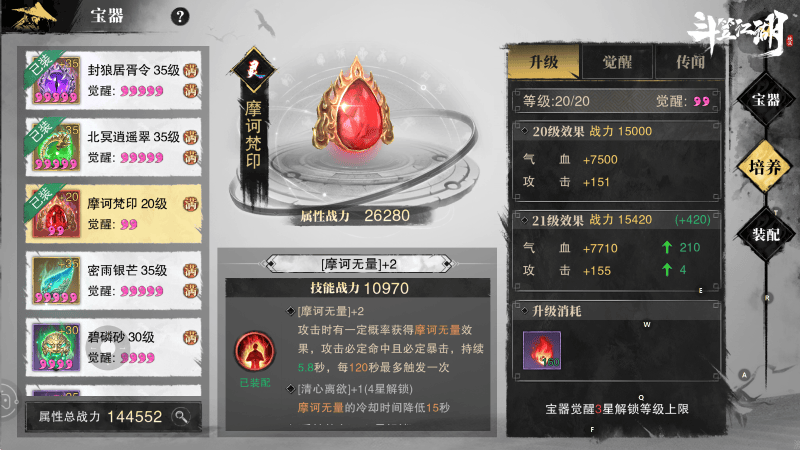
Task: Select the 密雨银芒 35级 treasure entry
Action: (113, 280)
